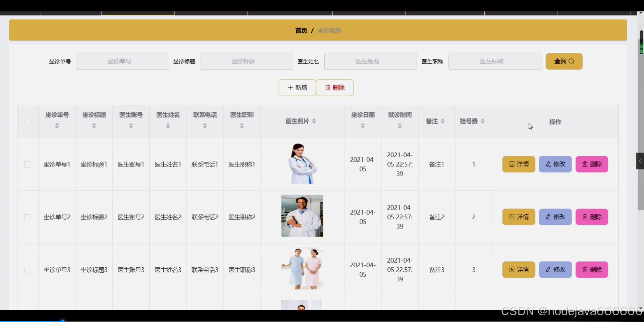Sort by 就诊时间 column arrows

coord(400,126)
